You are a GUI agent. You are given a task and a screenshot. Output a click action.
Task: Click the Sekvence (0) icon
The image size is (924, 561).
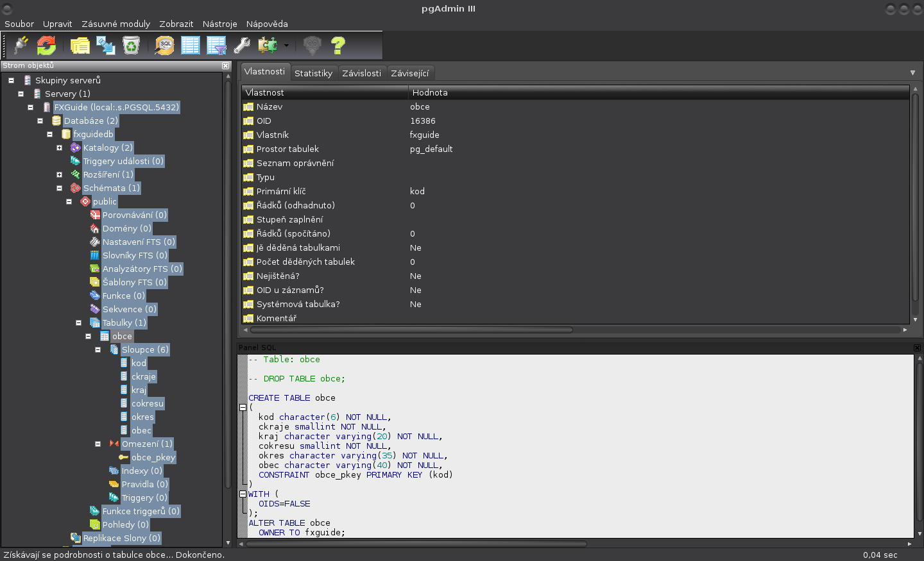[x=95, y=309]
